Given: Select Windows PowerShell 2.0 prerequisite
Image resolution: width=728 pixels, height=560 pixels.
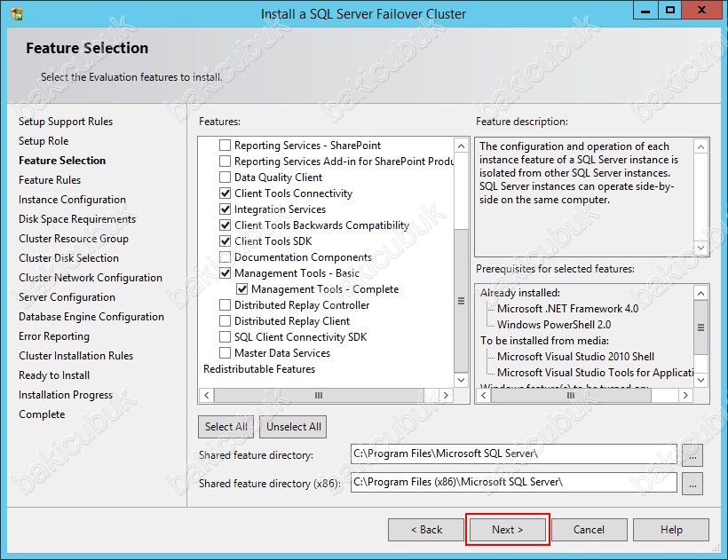Looking at the screenshot, I should pyautogui.click(x=554, y=325).
